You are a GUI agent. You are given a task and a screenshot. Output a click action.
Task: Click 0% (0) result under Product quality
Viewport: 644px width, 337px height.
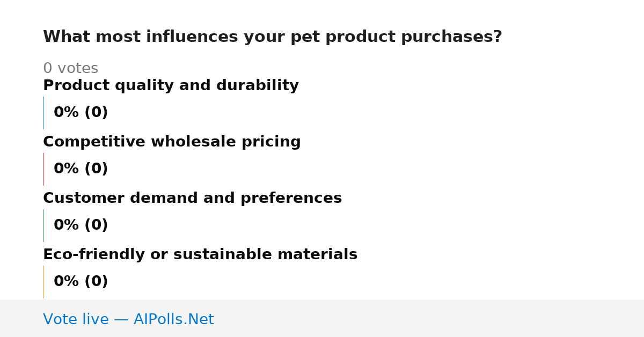pos(81,113)
